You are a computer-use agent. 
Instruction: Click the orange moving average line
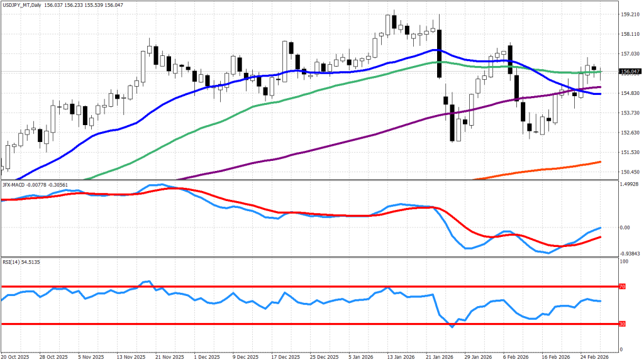coord(541,170)
